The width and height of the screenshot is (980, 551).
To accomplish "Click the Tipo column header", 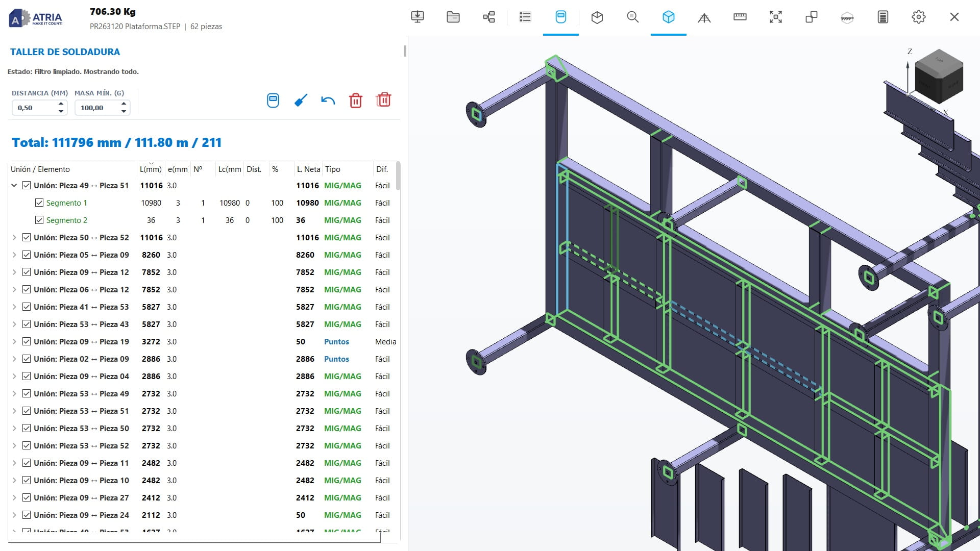I will pyautogui.click(x=333, y=169).
